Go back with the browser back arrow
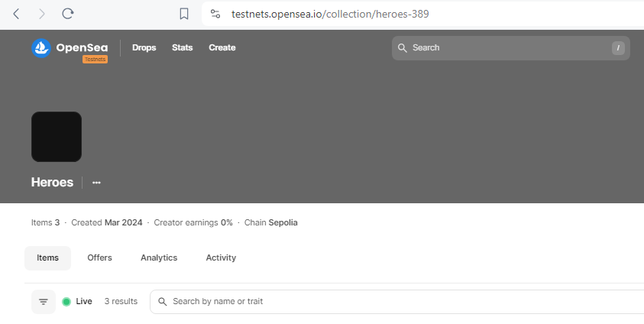This screenshot has height=324, width=644. [16, 14]
